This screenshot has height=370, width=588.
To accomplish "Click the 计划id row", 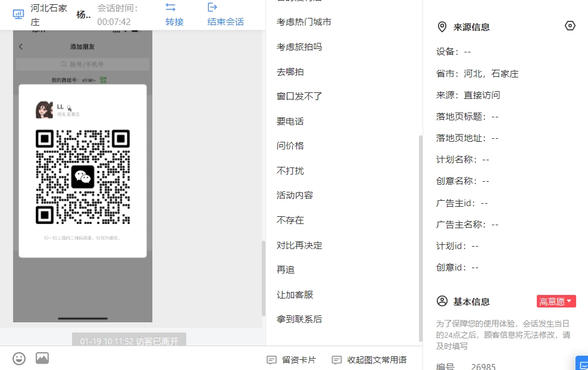I will coord(458,246).
